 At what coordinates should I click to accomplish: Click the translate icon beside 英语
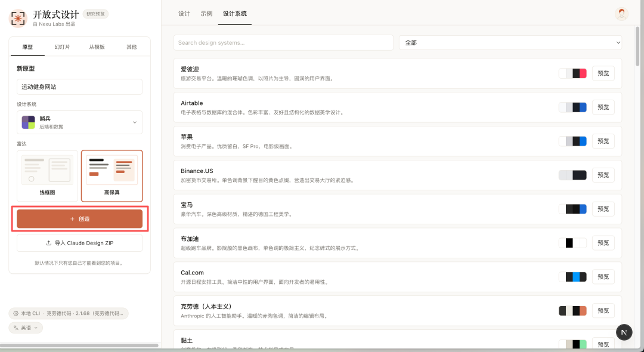(16, 328)
